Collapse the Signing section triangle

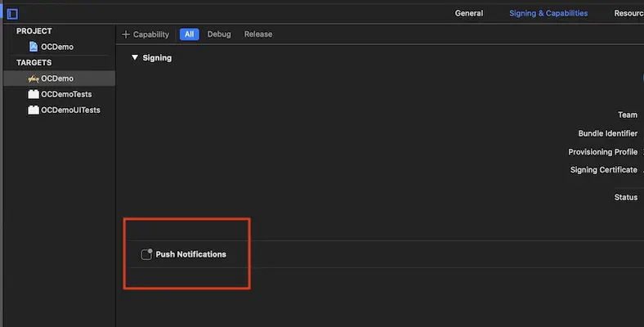135,57
